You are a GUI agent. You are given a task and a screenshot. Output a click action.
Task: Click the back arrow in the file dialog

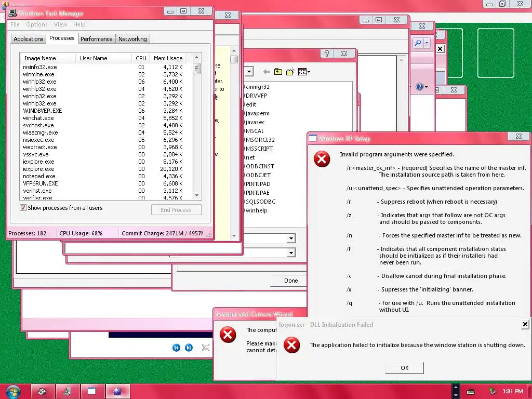267,72
